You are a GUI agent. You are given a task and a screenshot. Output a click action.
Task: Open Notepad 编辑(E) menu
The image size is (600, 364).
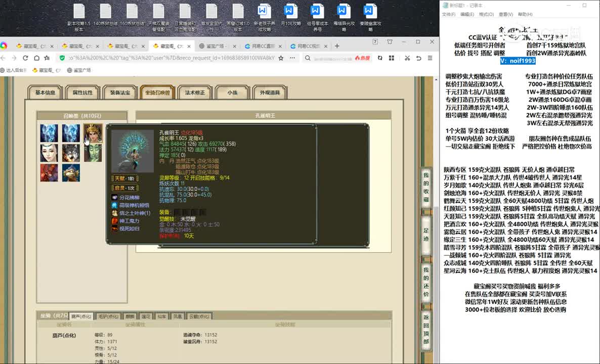click(467, 14)
